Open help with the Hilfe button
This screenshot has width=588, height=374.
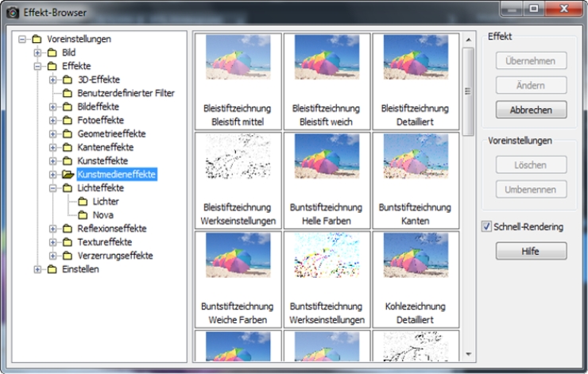click(x=531, y=251)
